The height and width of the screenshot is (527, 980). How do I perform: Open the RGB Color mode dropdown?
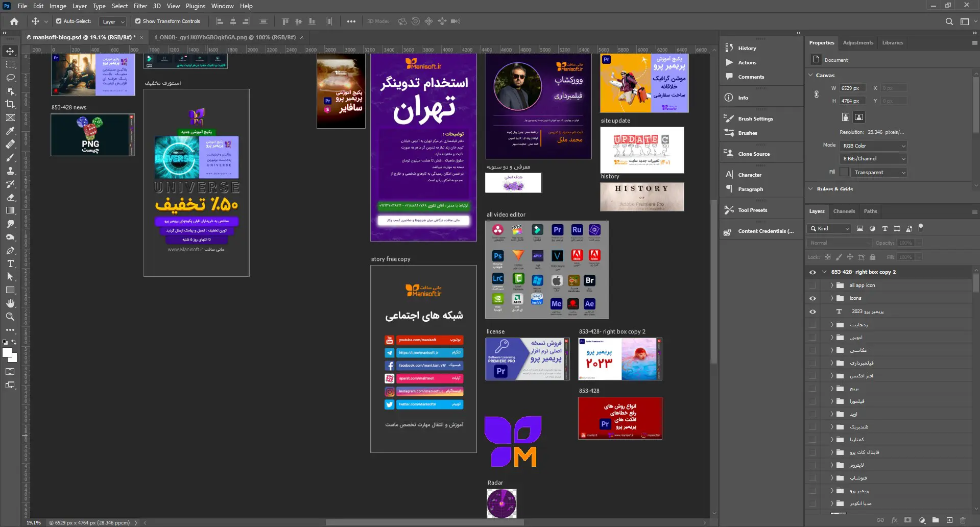(873, 146)
